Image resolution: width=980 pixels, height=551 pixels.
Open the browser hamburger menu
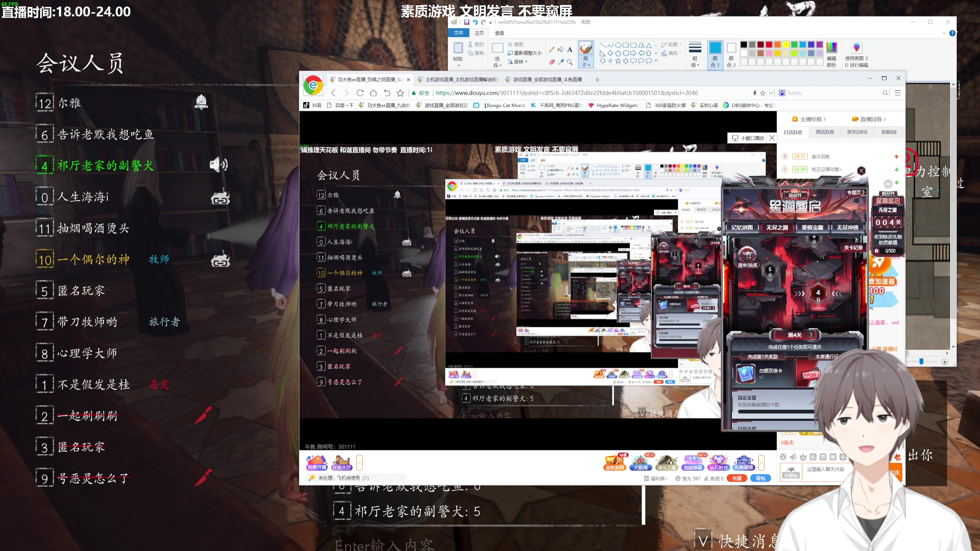(898, 93)
